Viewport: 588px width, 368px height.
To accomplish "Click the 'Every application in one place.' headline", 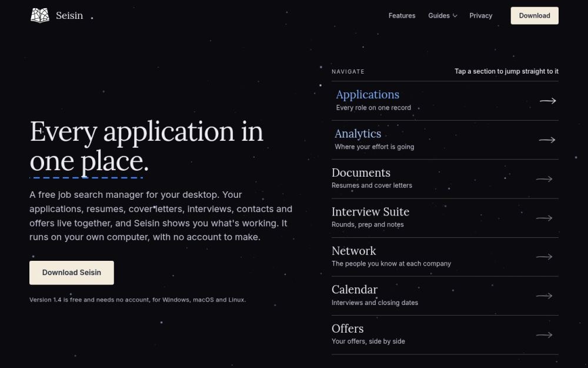I will [x=146, y=147].
